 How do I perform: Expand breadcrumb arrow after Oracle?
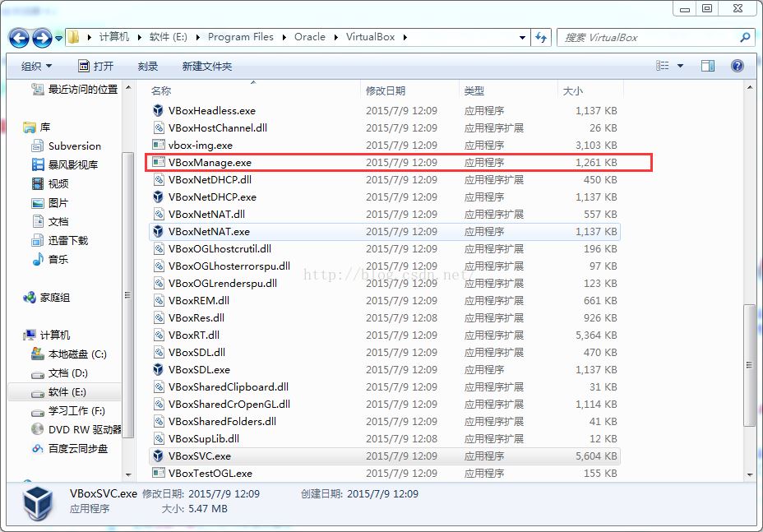tap(335, 38)
